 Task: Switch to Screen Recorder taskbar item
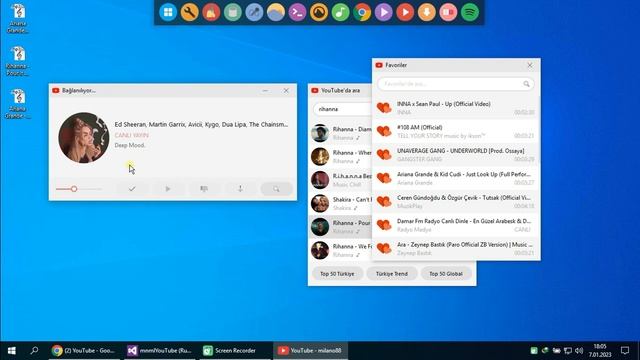pyautogui.click(x=235, y=351)
